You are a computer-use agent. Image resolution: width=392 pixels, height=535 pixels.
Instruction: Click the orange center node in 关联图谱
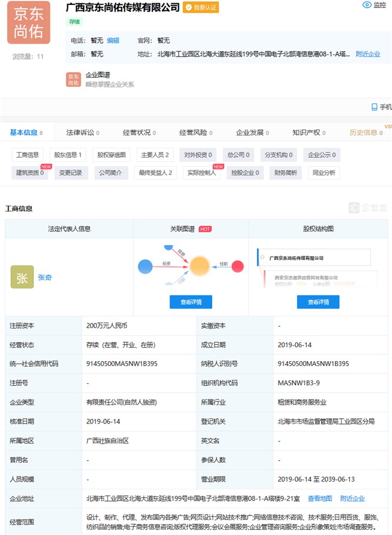click(x=199, y=265)
